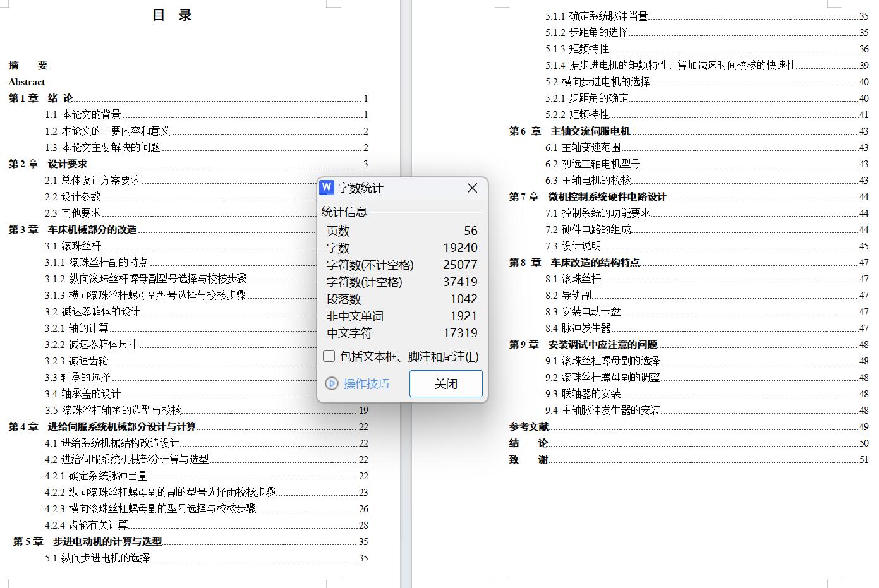Open contents entry 5.2.1 步距角的确定

click(x=707, y=98)
